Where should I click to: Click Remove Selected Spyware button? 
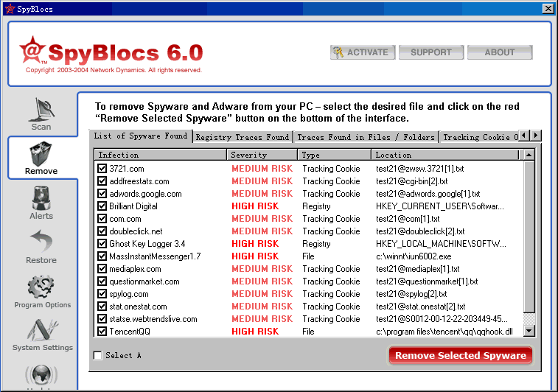point(461,355)
